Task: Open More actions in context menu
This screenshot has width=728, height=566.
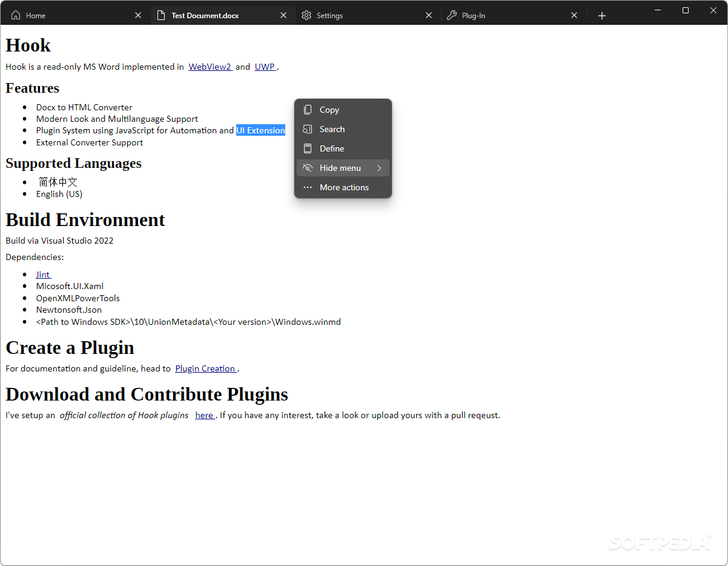Action: (x=343, y=187)
